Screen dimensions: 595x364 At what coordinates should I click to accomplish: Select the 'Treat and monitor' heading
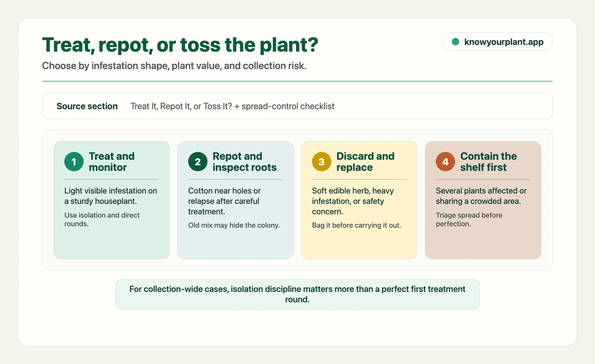click(112, 162)
